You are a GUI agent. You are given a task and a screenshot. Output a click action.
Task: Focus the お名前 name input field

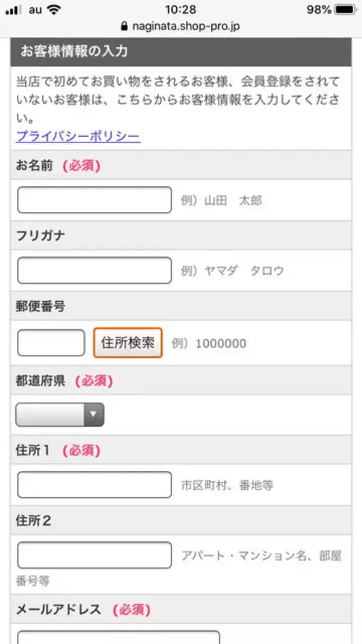click(x=95, y=200)
